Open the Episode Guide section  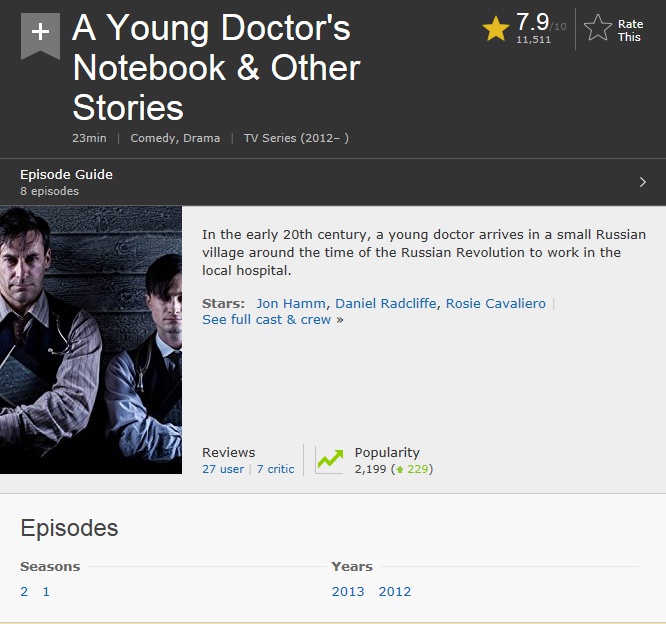click(66, 175)
